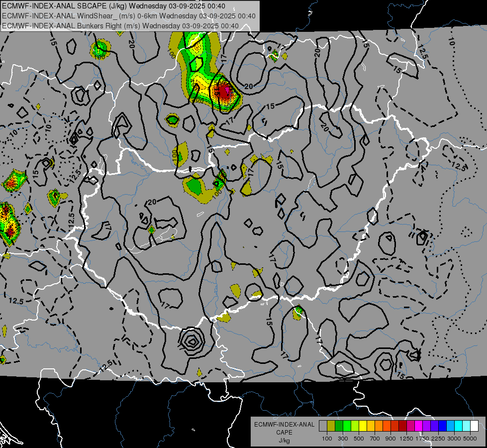Click the SBCAPE (J/kg) header line

point(114,6)
